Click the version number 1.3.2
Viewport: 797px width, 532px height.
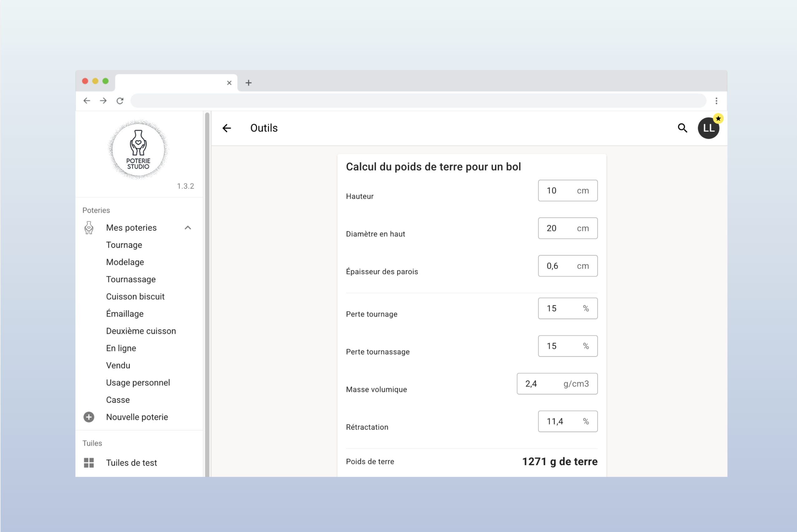click(x=186, y=186)
